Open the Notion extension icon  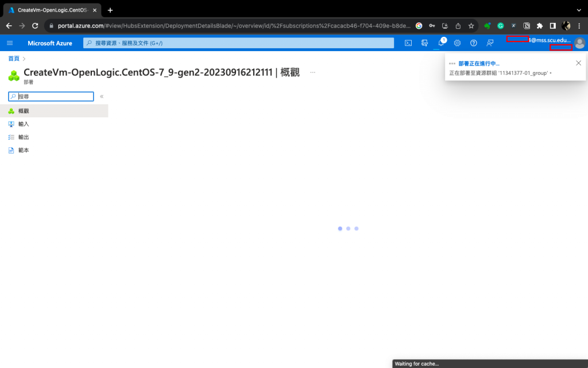click(527, 26)
